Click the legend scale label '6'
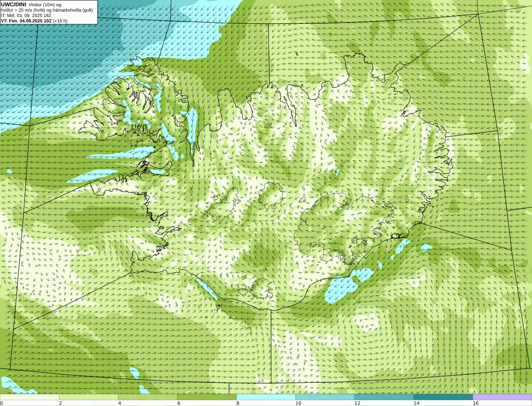 point(179,403)
